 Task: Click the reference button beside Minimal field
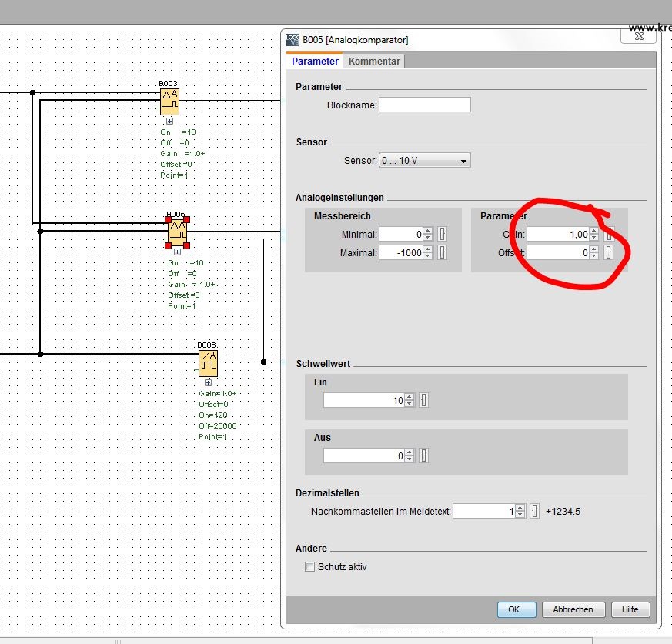pyautogui.click(x=443, y=235)
